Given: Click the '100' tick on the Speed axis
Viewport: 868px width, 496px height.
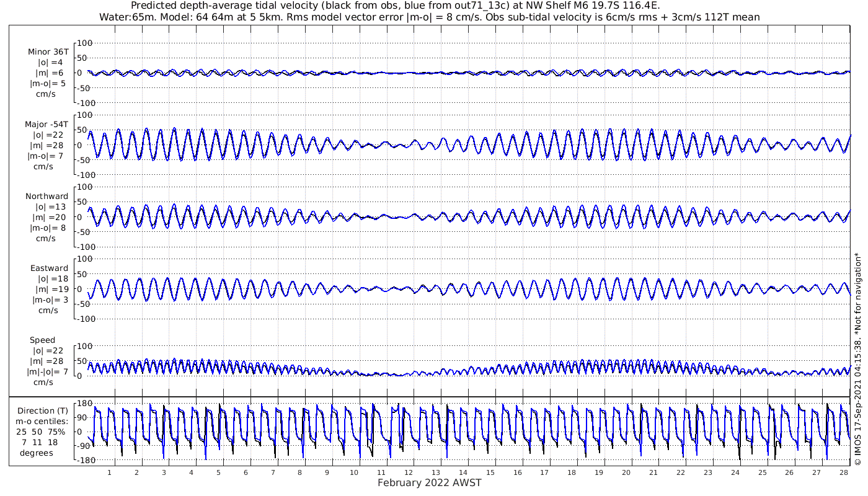Looking at the screenshot, I should (x=85, y=345).
